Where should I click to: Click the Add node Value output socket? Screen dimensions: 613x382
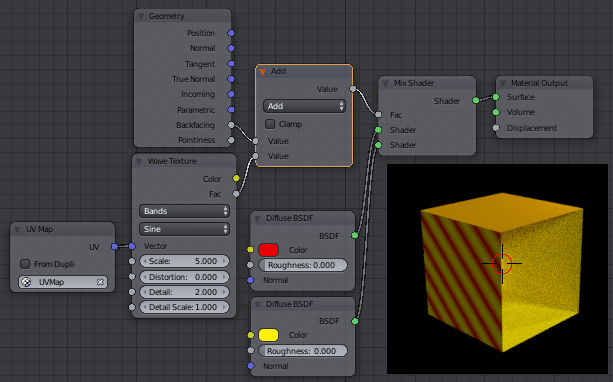(x=353, y=89)
